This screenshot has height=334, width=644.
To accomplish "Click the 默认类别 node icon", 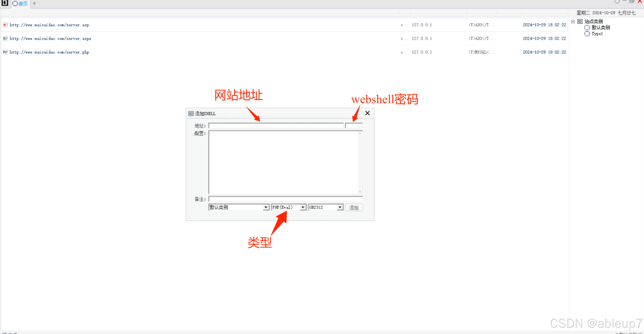I will pos(587,28).
